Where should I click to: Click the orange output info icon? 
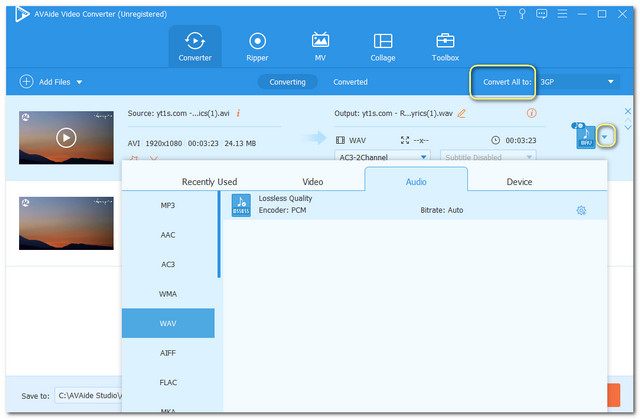pyautogui.click(x=531, y=113)
